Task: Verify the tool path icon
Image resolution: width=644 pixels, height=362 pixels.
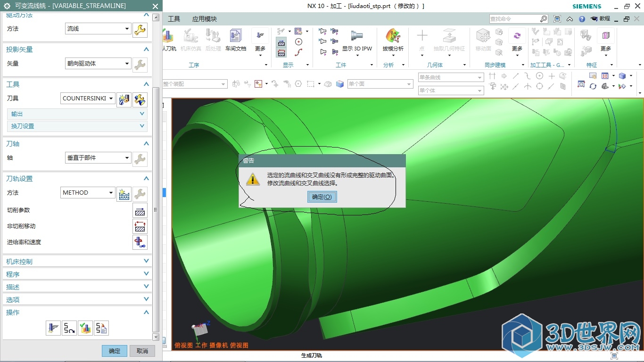Action: 85,328
